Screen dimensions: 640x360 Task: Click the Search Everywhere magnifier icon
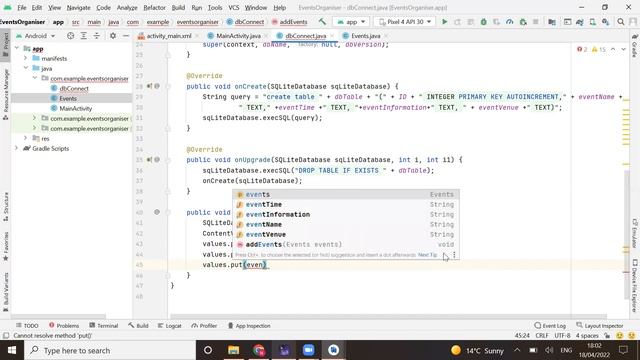pyautogui.click(x=620, y=22)
